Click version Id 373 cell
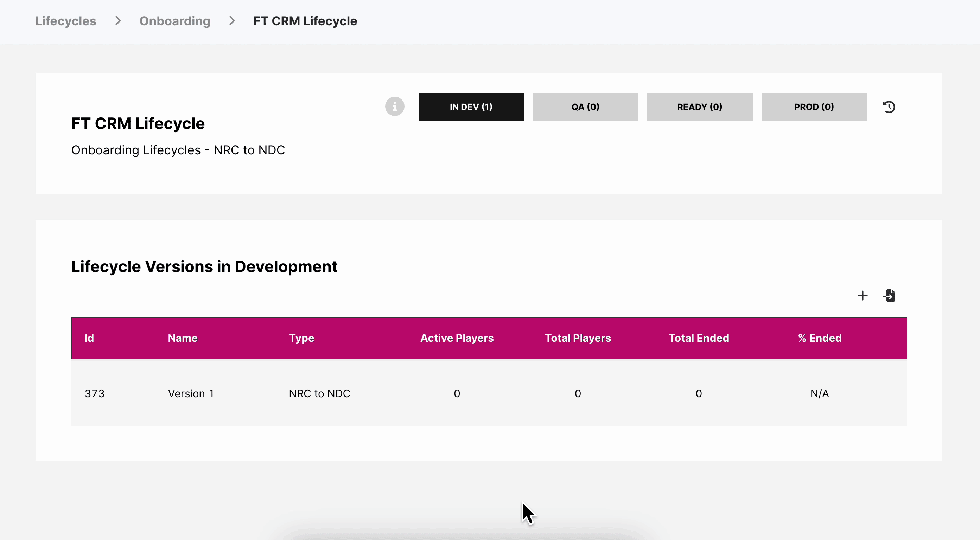Viewport: 980px width, 540px height. [94, 393]
